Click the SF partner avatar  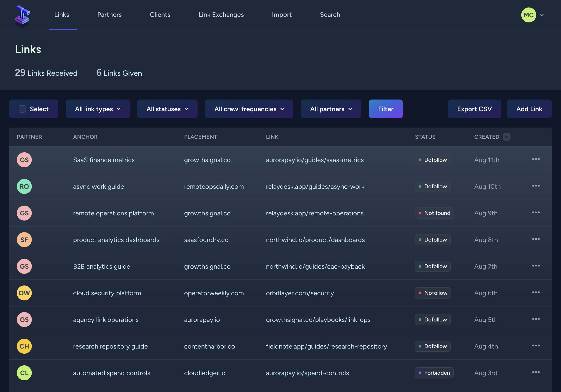pyautogui.click(x=24, y=240)
